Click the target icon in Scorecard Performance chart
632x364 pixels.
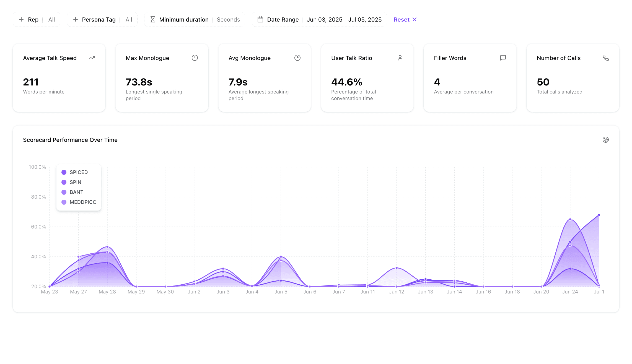pyautogui.click(x=606, y=140)
